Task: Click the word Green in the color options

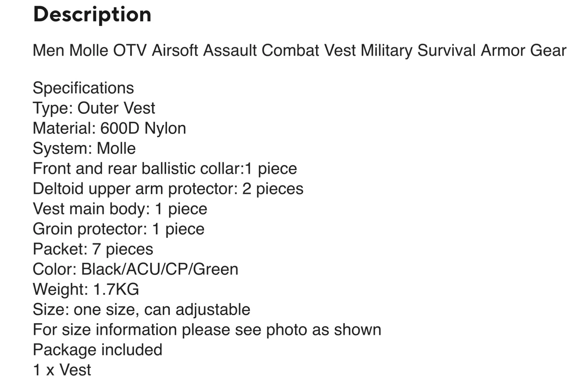Action: pyautogui.click(x=216, y=269)
